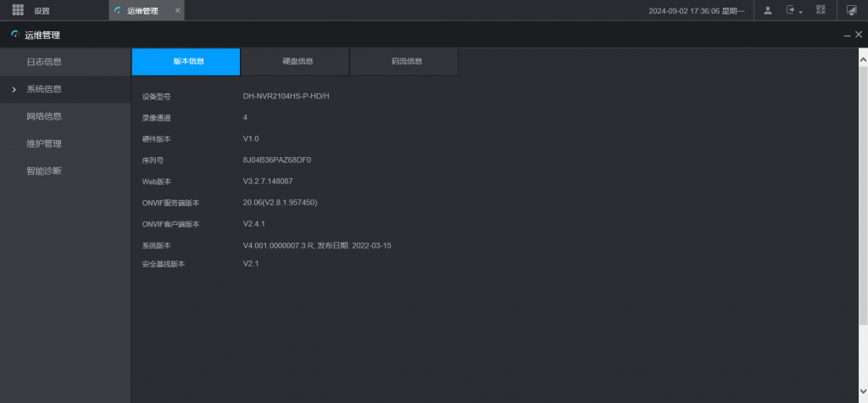Switch to the 码流信息 tab
Screen dimensions: 868x403
pyautogui.click(x=405, y=61)
